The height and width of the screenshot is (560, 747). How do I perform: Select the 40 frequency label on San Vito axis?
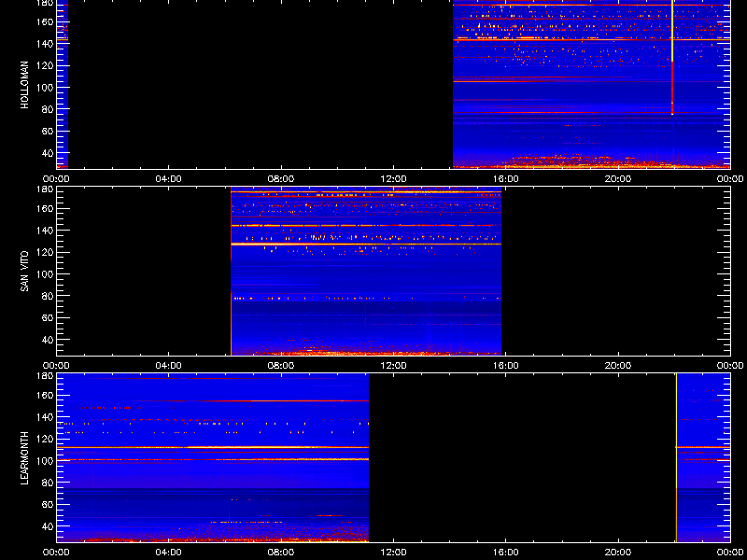tap(48, 340)
